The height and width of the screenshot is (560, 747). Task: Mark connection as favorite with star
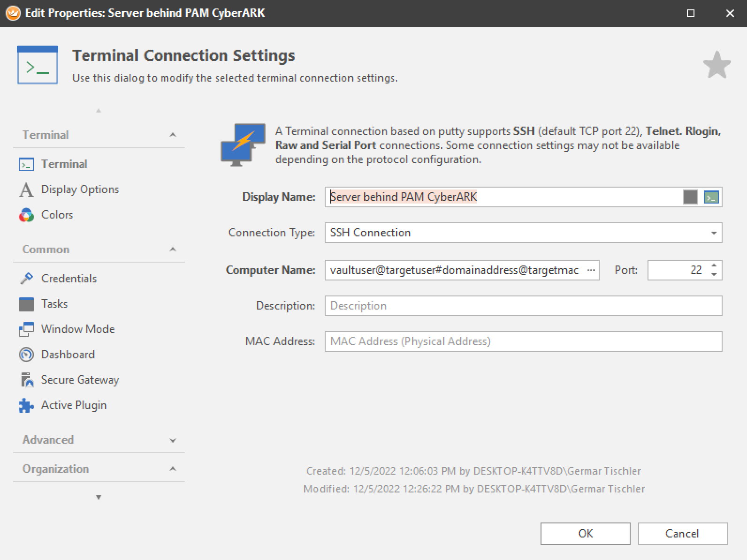(717, 65)
